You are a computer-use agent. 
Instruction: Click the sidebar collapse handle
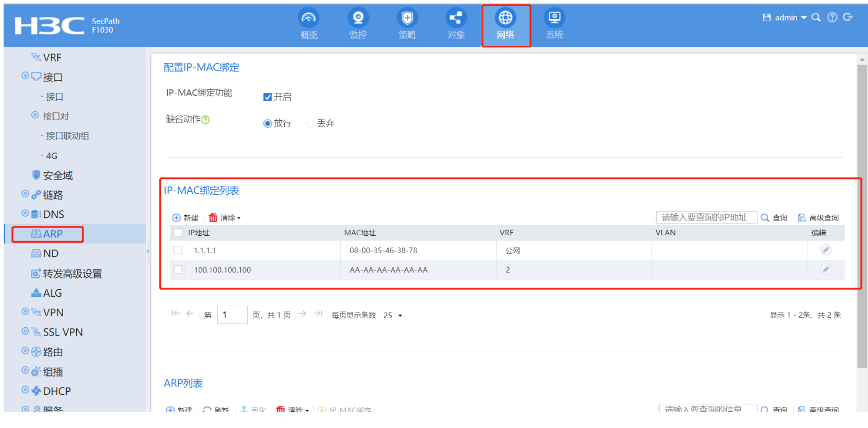coord(148,252)
